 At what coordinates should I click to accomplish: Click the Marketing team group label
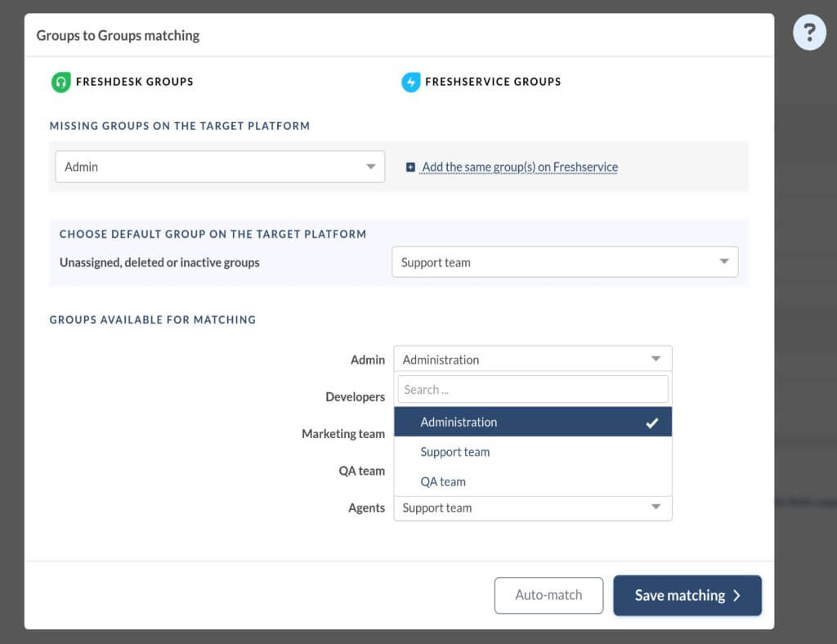tap(343, 434)
